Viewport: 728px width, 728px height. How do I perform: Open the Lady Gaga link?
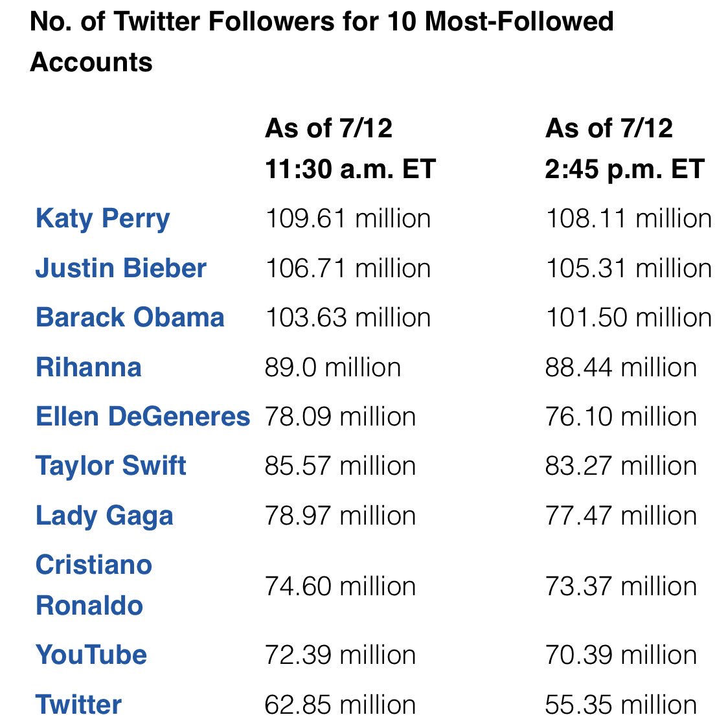104,516
